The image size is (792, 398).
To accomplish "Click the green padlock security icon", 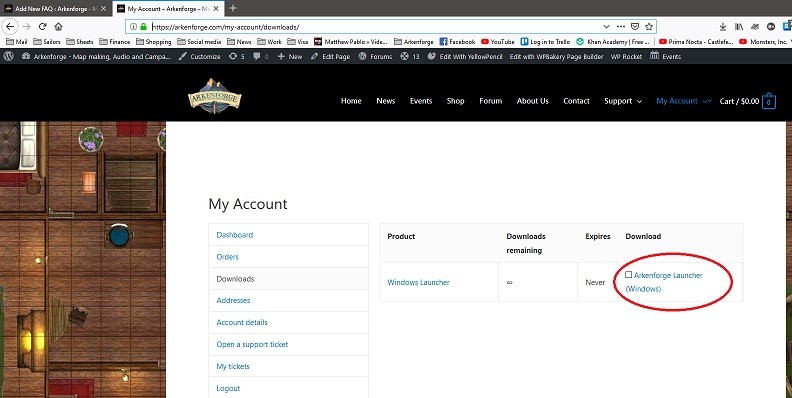I will click(143, 27).
